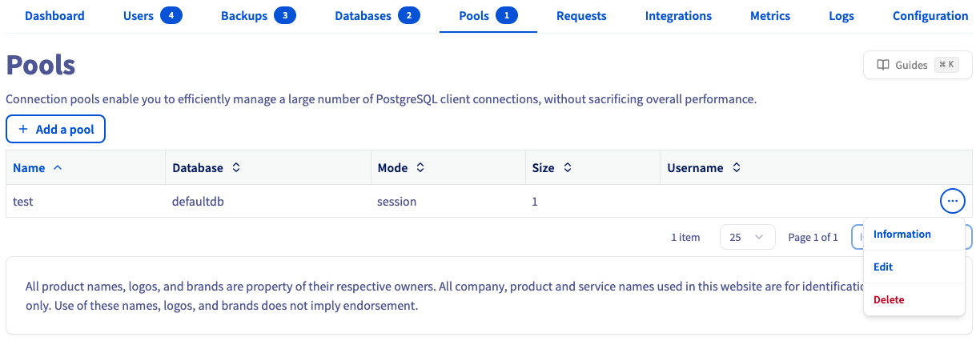View the Logs tab

pos(841,16)
